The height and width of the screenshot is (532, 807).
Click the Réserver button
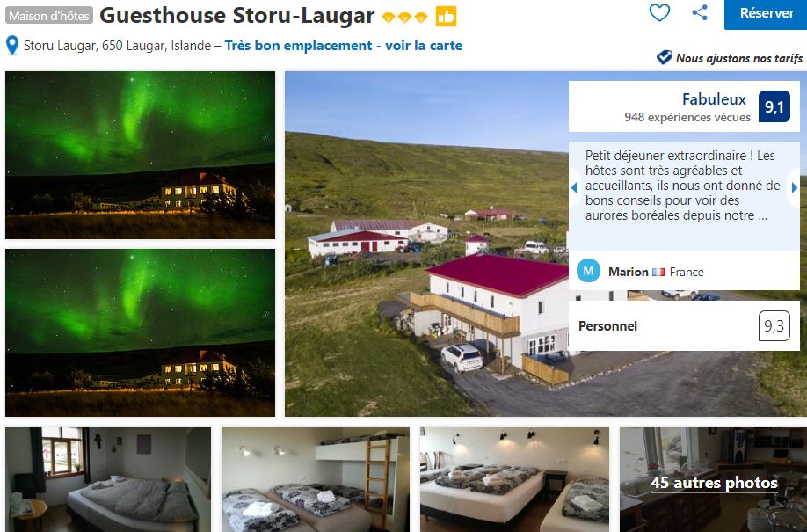point(766,14)
